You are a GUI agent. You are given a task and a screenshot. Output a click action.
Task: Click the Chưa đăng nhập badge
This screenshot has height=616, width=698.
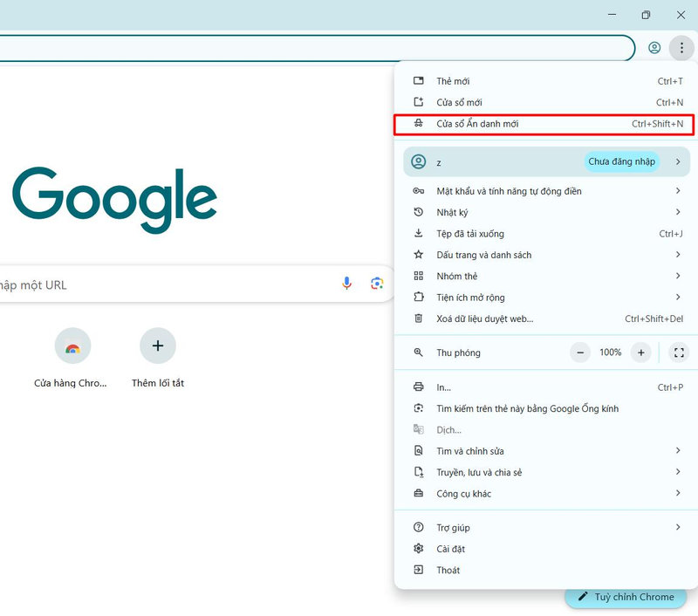(621, 161)
